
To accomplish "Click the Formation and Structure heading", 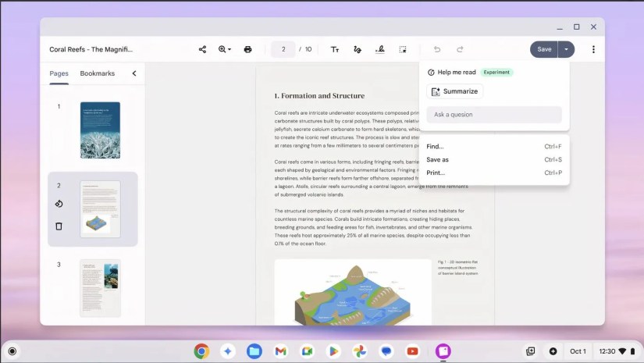I will click(319, 96).
